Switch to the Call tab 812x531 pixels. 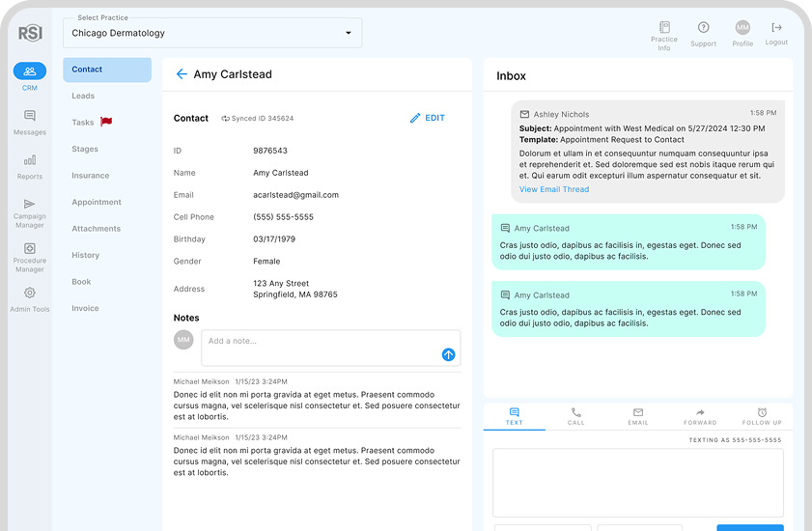coord(576,416)
